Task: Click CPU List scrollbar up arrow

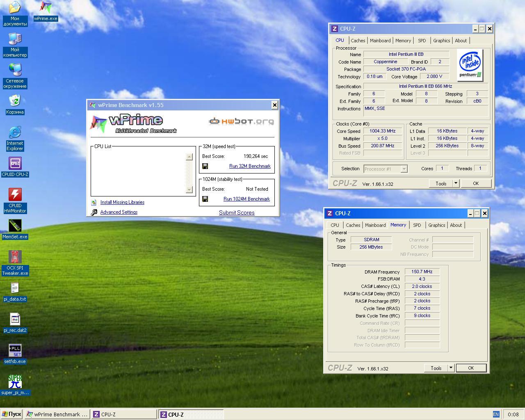Action: click(x=189, y=157)
